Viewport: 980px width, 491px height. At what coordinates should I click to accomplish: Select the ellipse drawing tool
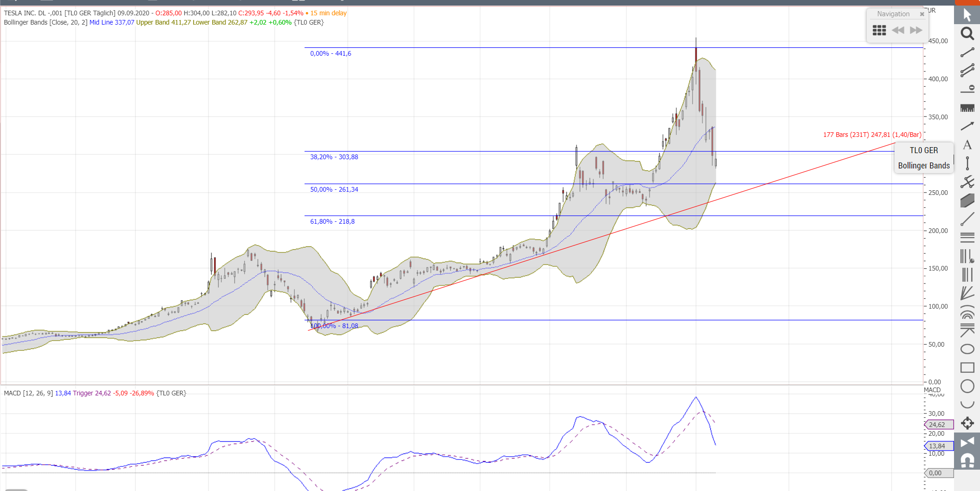click(967, 349)
